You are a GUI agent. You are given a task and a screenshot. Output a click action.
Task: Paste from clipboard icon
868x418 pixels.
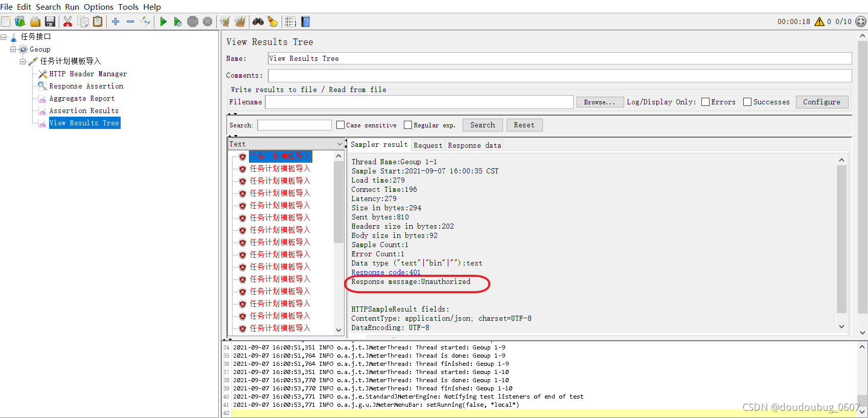click(98, 21)
